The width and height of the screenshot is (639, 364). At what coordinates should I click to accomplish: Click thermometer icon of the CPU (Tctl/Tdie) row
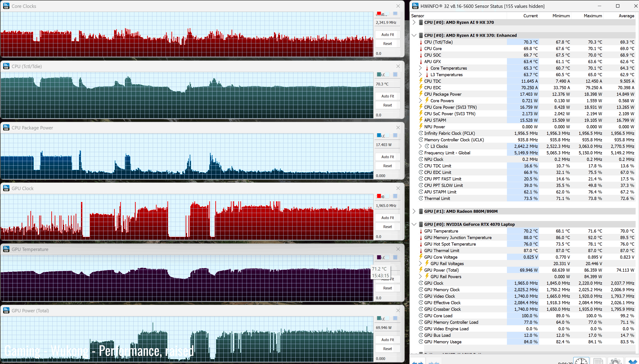pyautogui.click(x=421, y=42)
